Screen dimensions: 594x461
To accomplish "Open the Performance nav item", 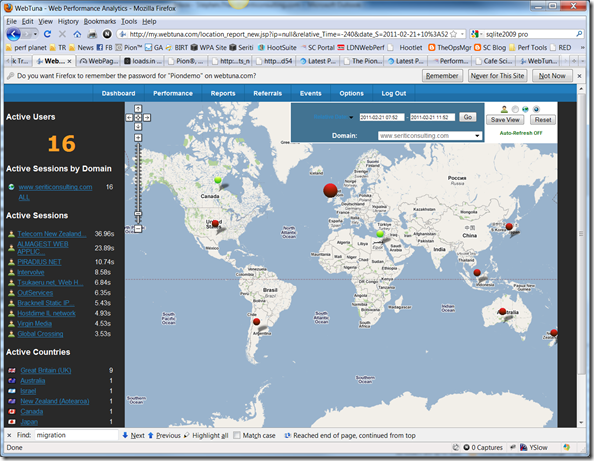I will coord(173,93).
